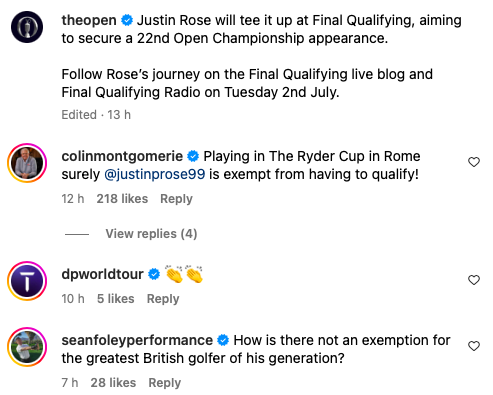This screenshot has width=493, height=395.
Task: Like colinmontgomerie's comment with heart icon
Action: pos(474,162)
